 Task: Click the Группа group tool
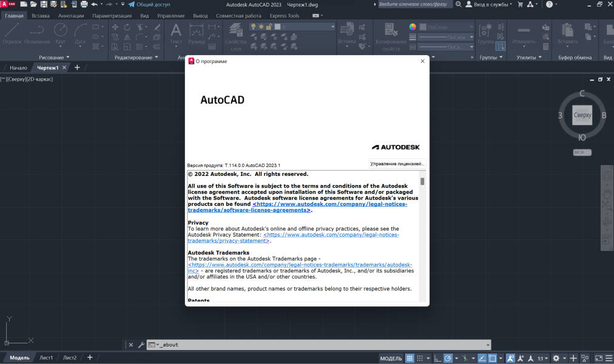click(x=485, y=34)
